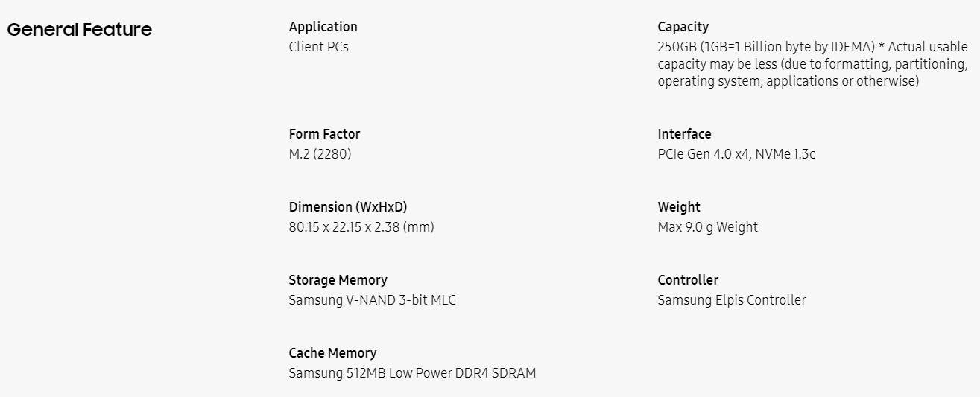Click the operating system applications line
980x397 pixels.
pyautogui.click(x=788, y=81)
